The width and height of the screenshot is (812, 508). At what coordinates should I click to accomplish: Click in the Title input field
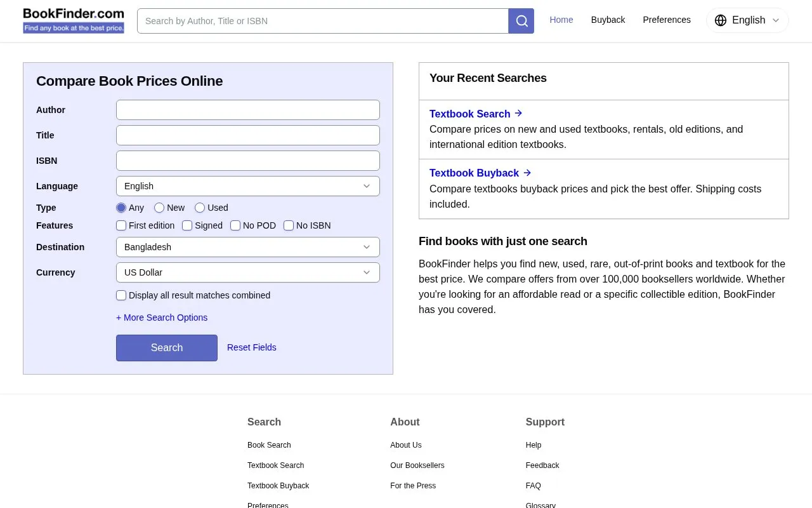coord(248,135)
